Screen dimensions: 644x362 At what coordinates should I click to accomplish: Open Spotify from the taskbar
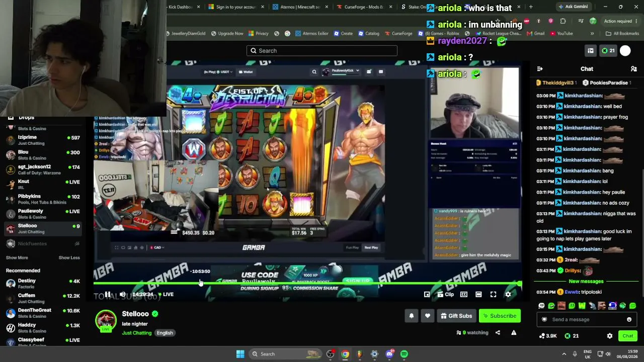point(404,354)
